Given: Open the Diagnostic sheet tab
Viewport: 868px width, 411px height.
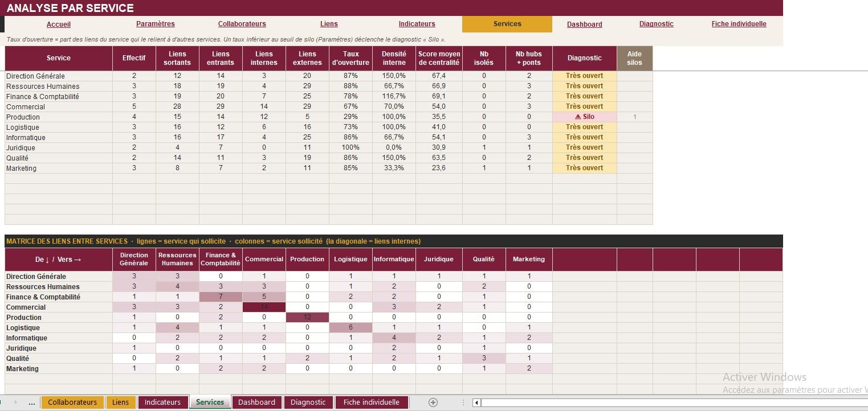Looking at the screenshot, I should click(x=308, y=402).
